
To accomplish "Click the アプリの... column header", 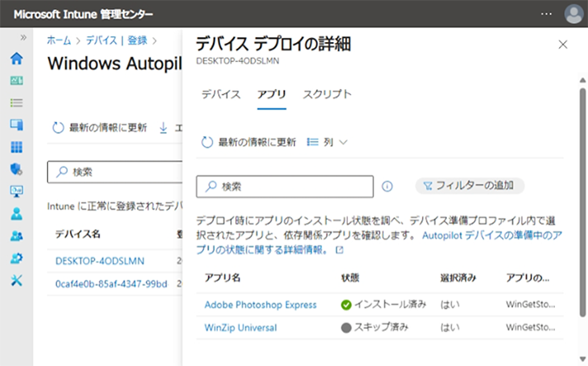I will pos(528,278).
